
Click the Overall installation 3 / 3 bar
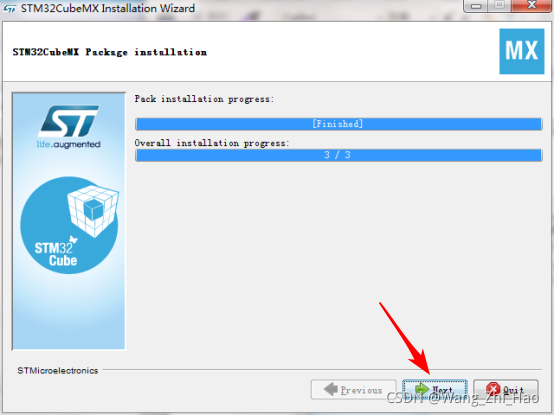[x=338, y=155]
